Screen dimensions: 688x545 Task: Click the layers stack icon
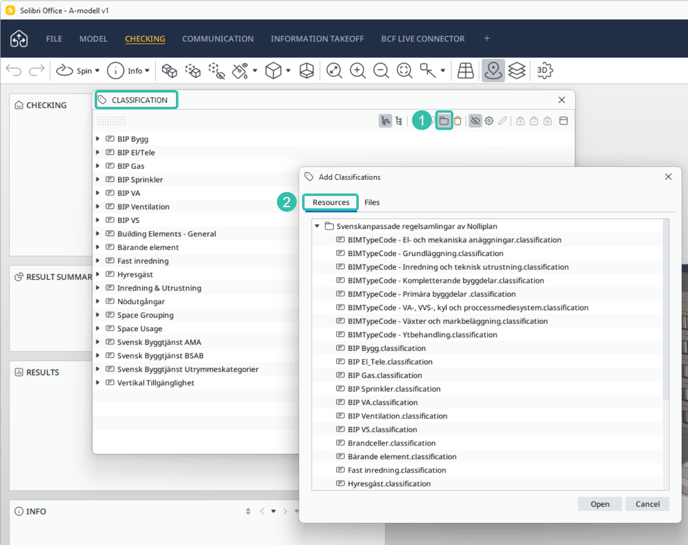point(517,70)
